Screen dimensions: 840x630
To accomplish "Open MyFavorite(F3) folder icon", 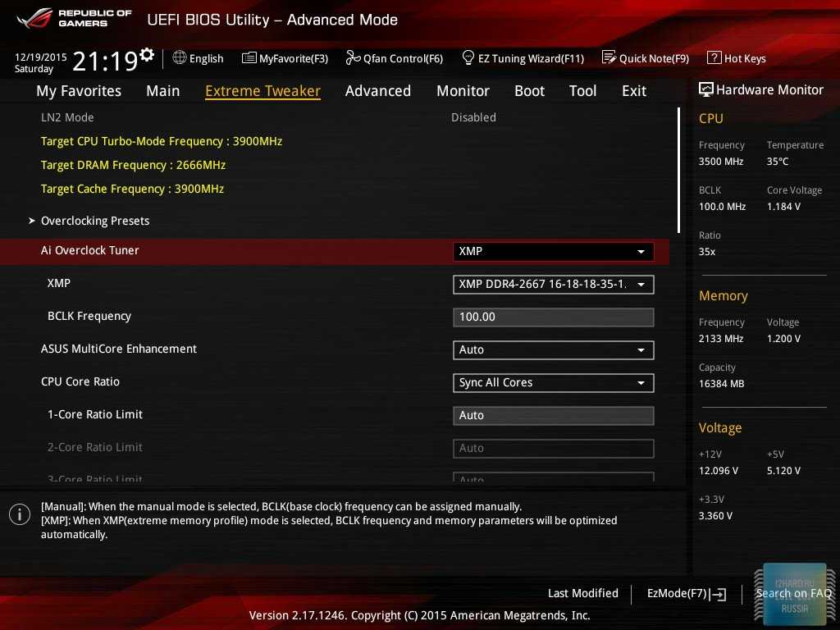I will click(249, 57).
